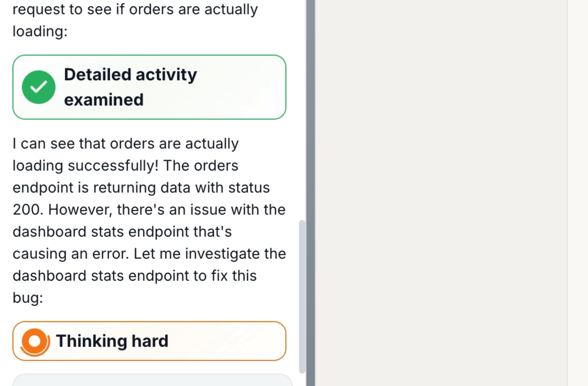Click the loading indicator in the Thinking hard card
The height and width of the screenshot is (386, 588).
(x=34, y=341)
